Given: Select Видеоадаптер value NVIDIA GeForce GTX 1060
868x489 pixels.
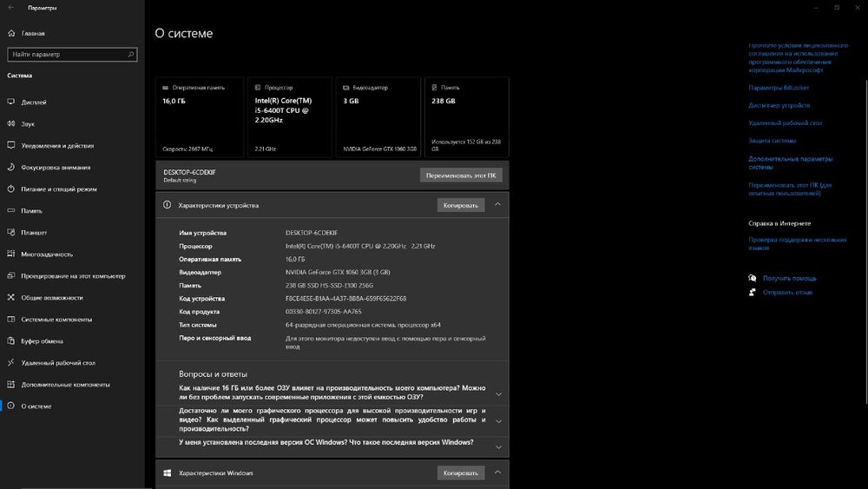Looking at the screenshot, I should tap(338, 273).
